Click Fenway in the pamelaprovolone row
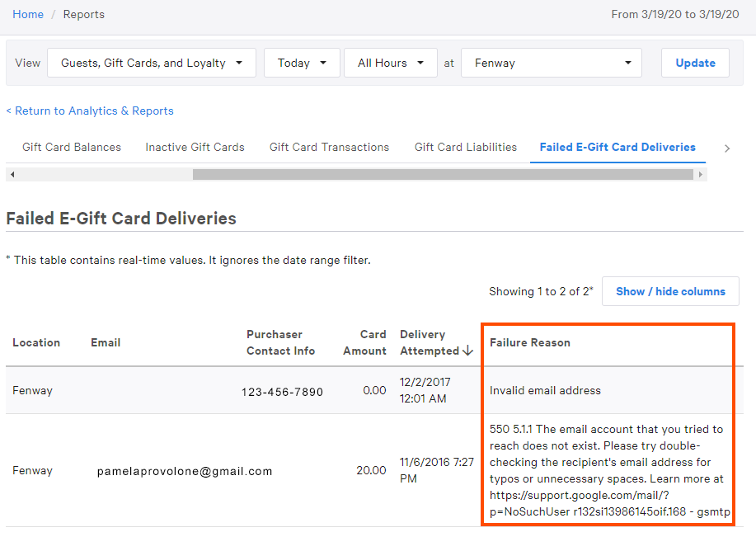 tap(32, 470)
